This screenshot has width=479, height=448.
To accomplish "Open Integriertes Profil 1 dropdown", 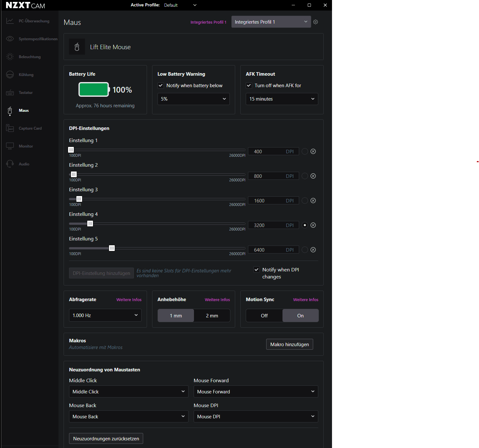I will [x=271, y=22].
